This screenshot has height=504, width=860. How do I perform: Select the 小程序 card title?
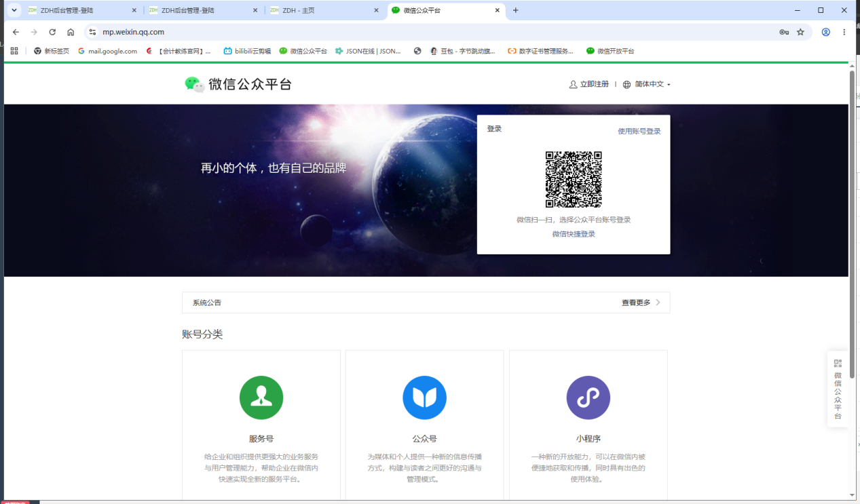click(x=588, y=439)
